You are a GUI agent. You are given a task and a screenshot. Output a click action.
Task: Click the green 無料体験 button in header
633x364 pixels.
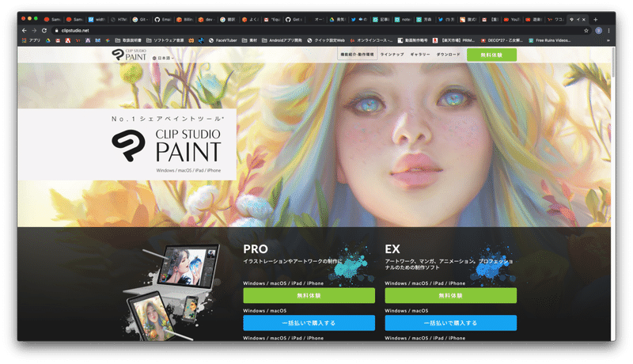[x=491, y=55]
